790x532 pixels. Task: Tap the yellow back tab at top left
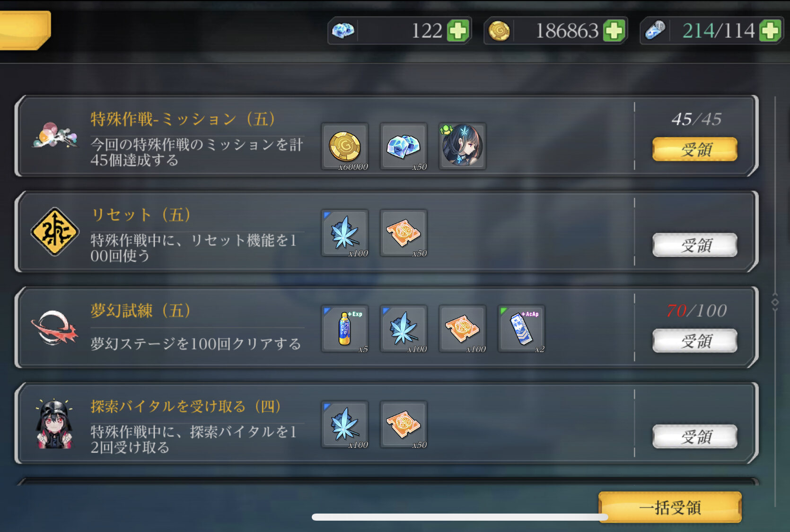(25, 30)
